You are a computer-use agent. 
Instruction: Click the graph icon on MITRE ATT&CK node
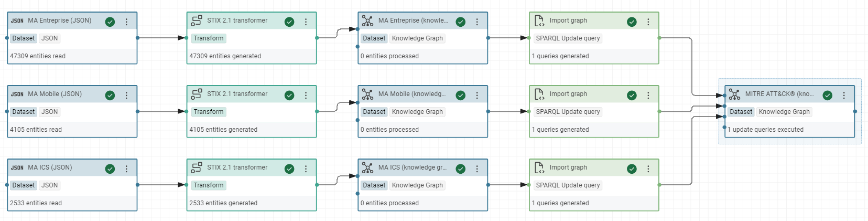[734, 94]
